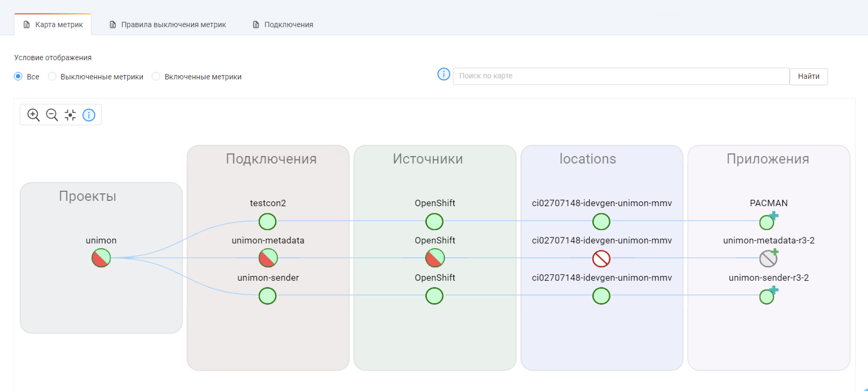Click the PACMAN application node

point(767,223)
